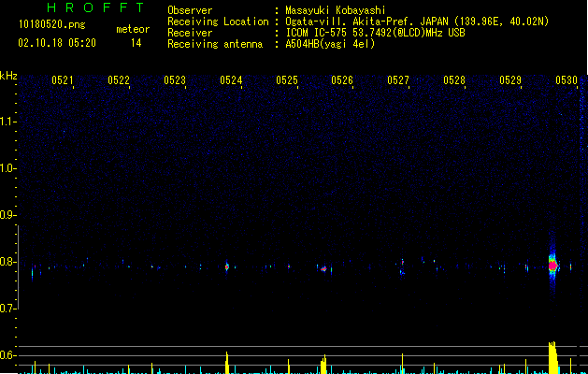
Task: Click the A504HB(yagi 4el) antenna text
Action: click(x=330, y=44)
